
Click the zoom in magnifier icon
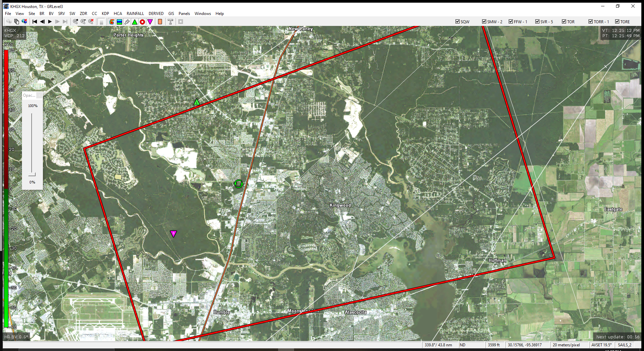(x=76, y=22)
